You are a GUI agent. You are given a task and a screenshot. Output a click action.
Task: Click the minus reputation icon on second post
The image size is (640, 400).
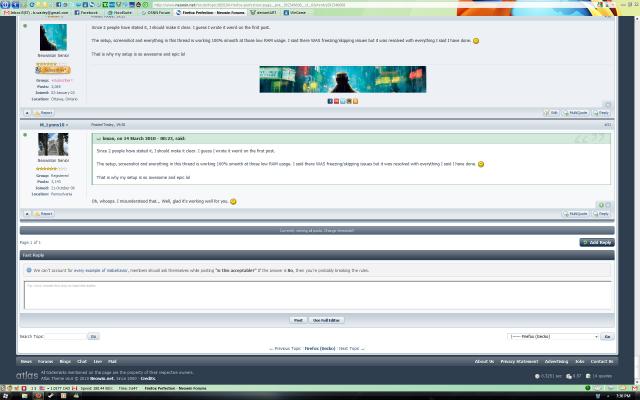608,205
